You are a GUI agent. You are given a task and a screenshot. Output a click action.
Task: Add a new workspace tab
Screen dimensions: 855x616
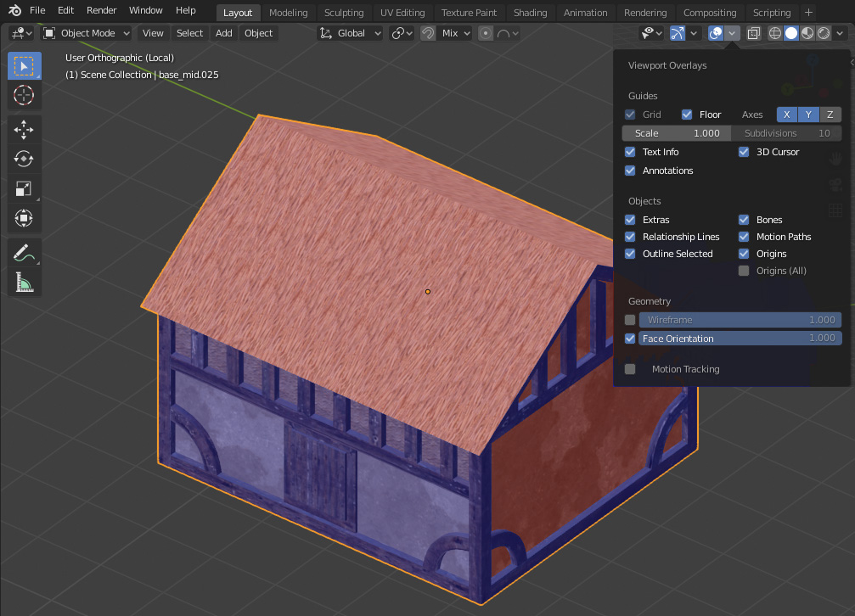[808, 13]
